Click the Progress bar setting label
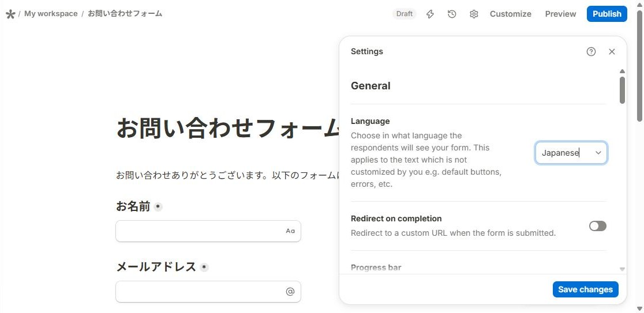The height and width of the screenshot is (313, 644). click(376, 267)
